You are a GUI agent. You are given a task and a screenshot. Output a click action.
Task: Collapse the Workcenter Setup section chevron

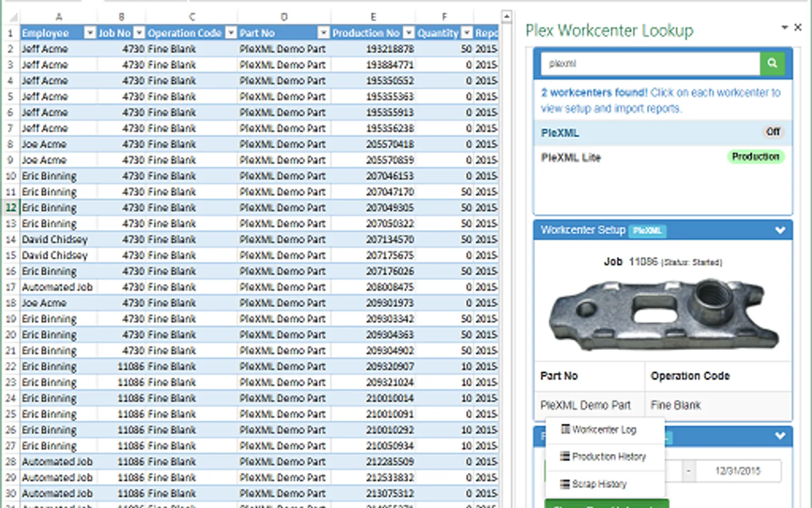point(780,231)
